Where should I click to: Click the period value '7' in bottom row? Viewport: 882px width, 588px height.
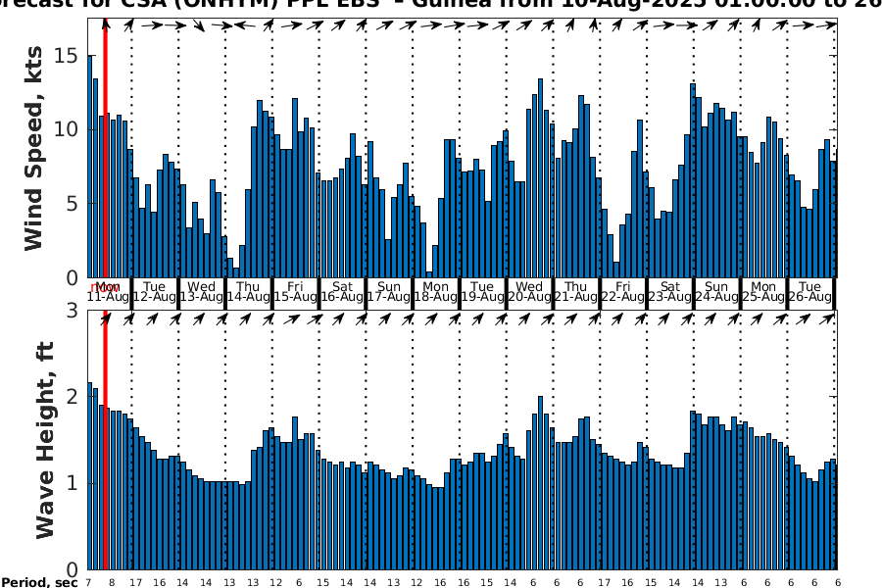[x=88, y=583]
